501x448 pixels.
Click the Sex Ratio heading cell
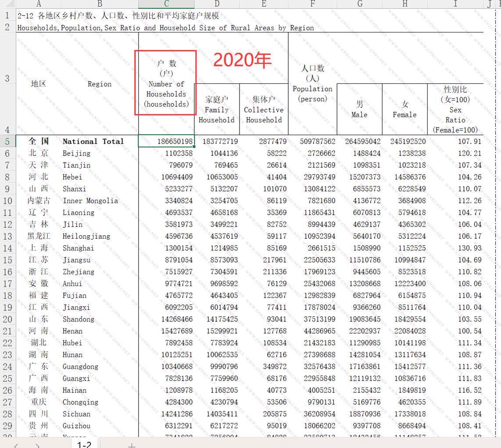455,110
